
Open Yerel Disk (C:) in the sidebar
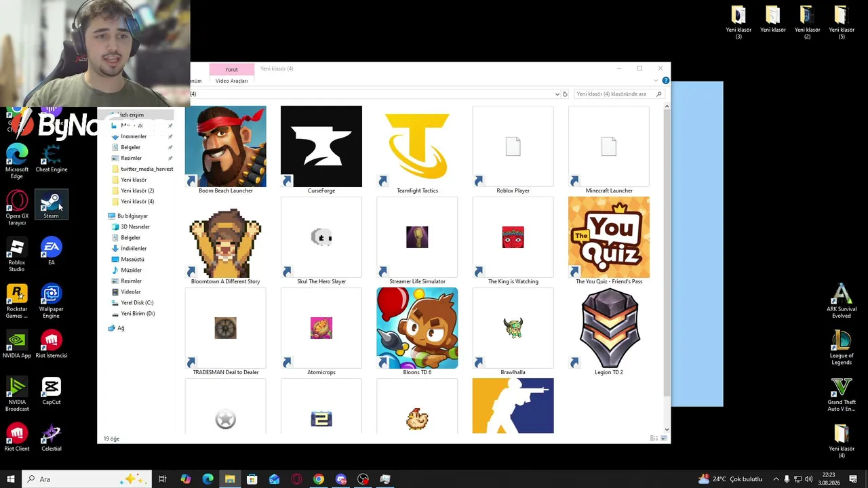point(137,302)
